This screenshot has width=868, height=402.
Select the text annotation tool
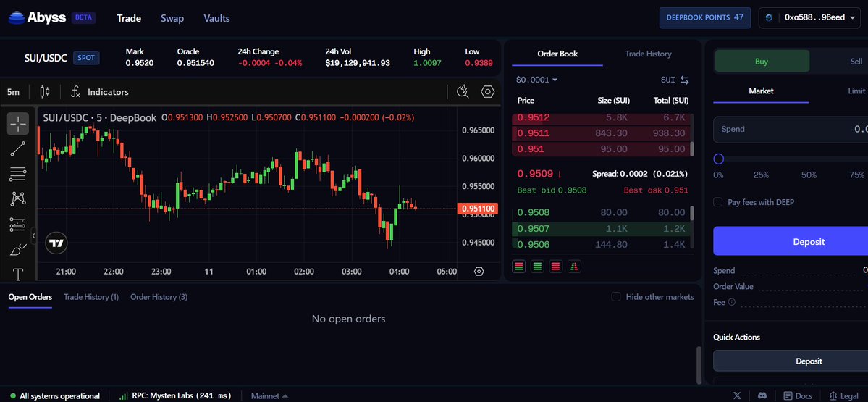pos(17,274)
